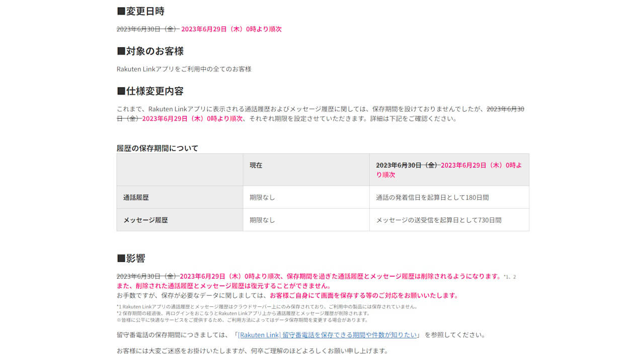Select the closing apology sentence

tap(252, 352)
